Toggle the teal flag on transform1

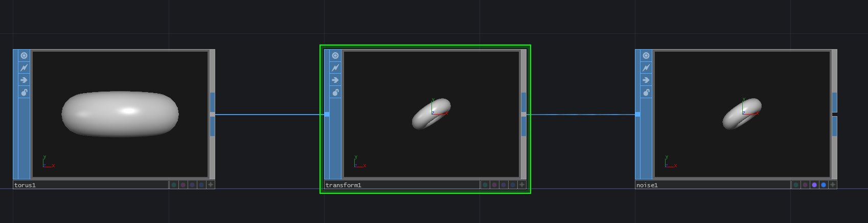485,185
